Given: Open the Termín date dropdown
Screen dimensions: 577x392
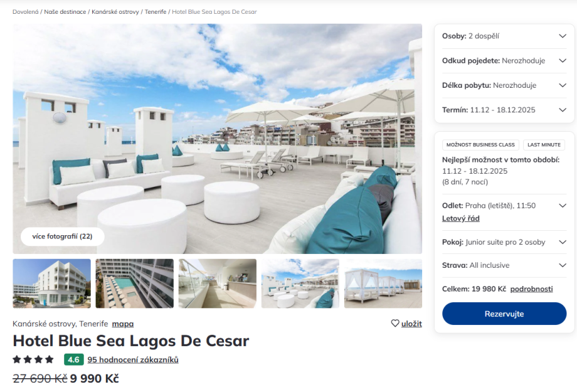Looking at the screenshot, I should coord(504,110).
